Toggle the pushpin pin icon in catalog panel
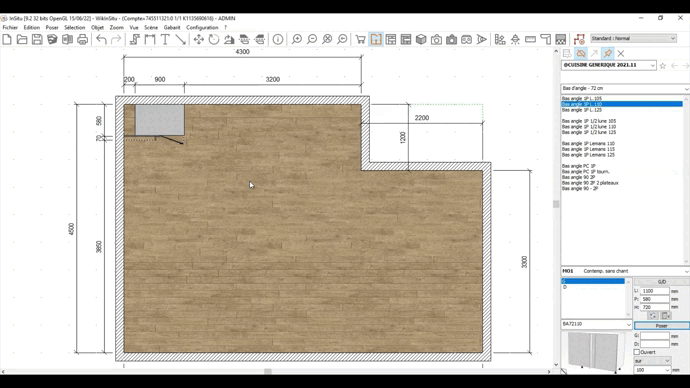690x388 pixels. point(608,53)
